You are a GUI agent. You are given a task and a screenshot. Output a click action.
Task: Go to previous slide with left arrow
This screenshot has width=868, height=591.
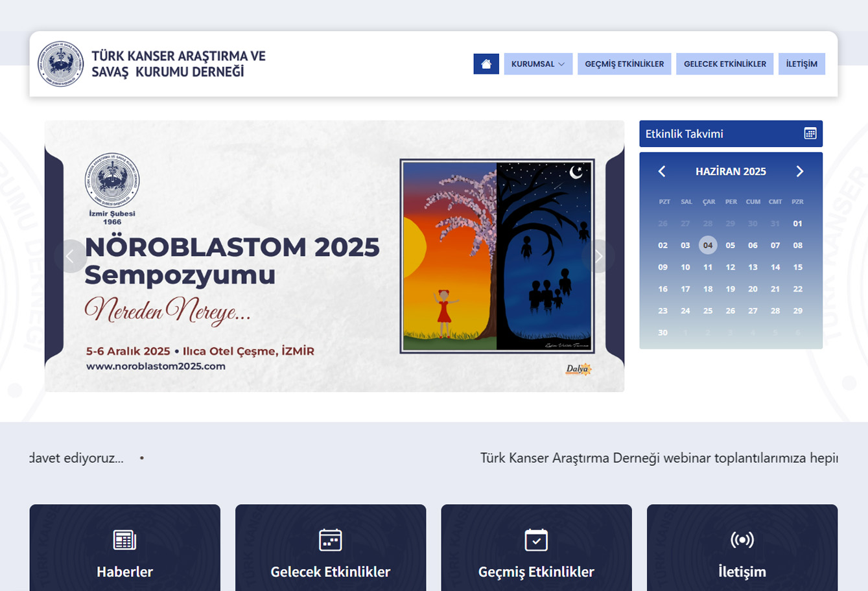70,257
